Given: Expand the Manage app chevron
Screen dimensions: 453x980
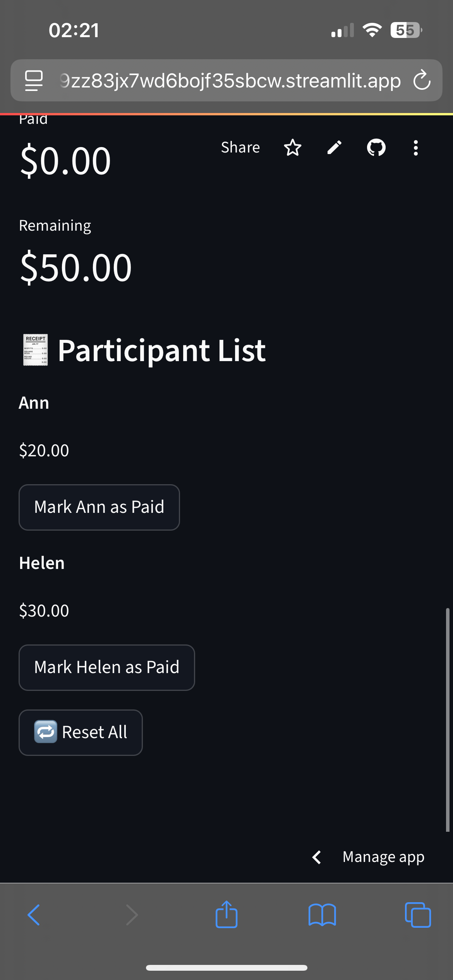Looking at the screenshot, I should coord(317,857).
